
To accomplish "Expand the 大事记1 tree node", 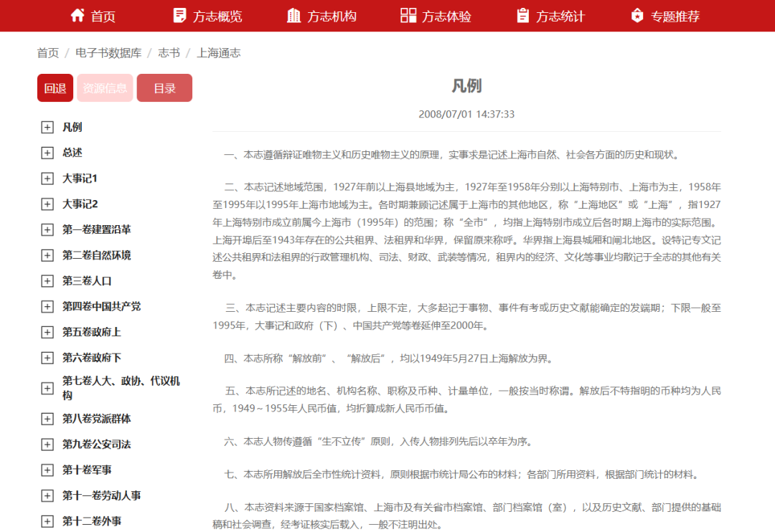I will point(47,179).
